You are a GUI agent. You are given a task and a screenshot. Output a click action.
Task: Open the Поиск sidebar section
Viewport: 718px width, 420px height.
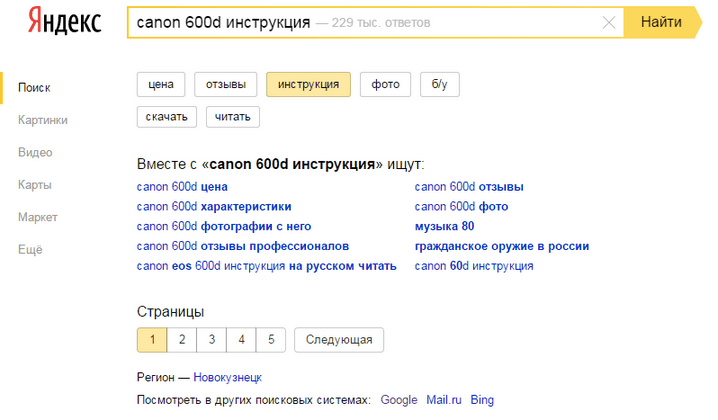pyautogui.click(x=34, y=87)
